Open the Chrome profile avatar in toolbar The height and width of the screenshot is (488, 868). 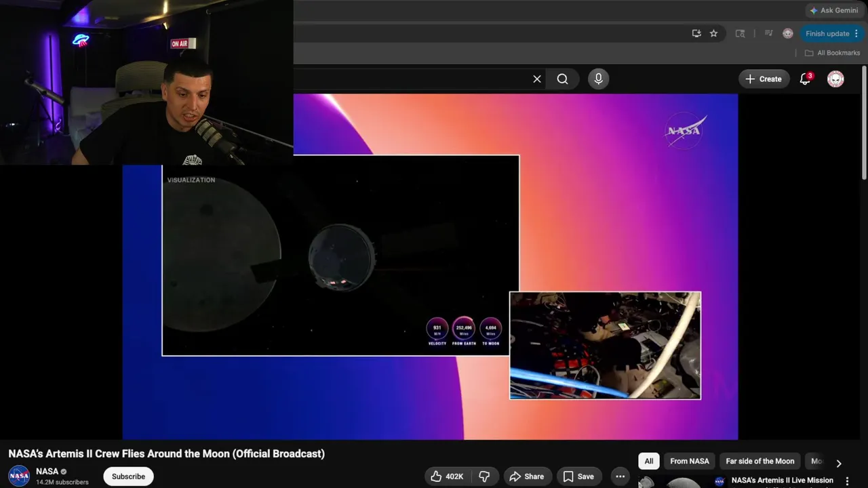pos(787,33)
